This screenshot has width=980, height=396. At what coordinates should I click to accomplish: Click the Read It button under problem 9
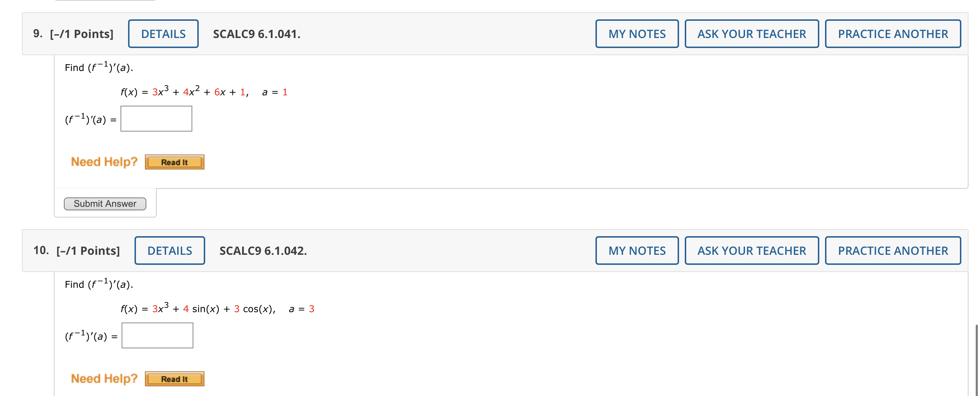tap(174, 162)
